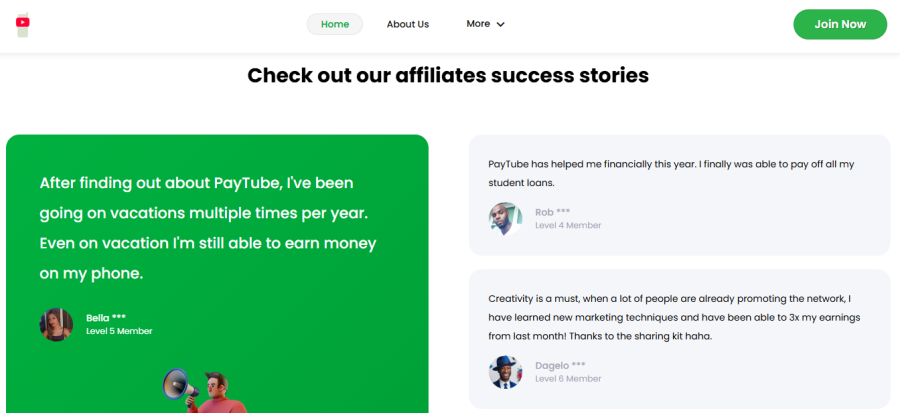Viewport: 900px width, 413px height.
Task: Click the name Bella ***
Action: tap(105, 318)
